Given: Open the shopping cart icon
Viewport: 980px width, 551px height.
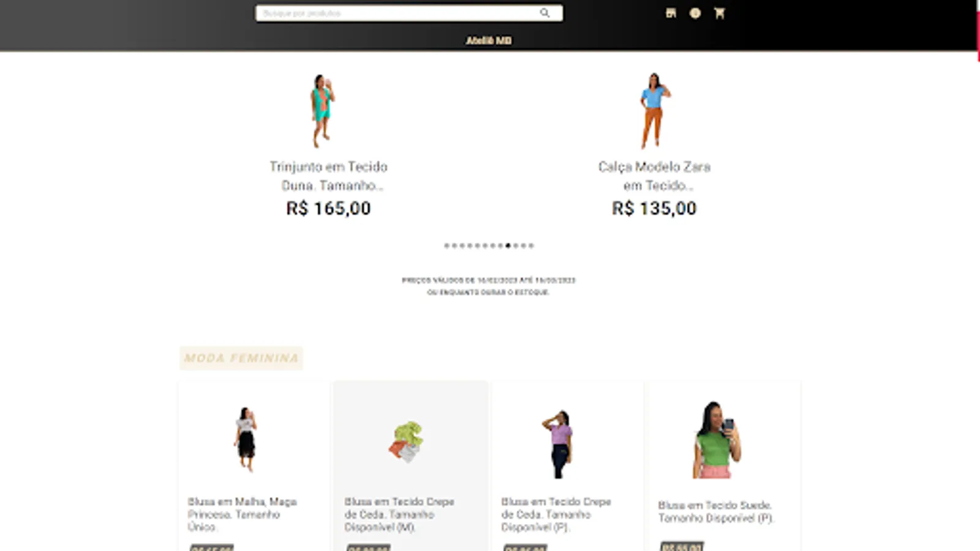Looking at the screenshot, I should [x=719, y=13].
